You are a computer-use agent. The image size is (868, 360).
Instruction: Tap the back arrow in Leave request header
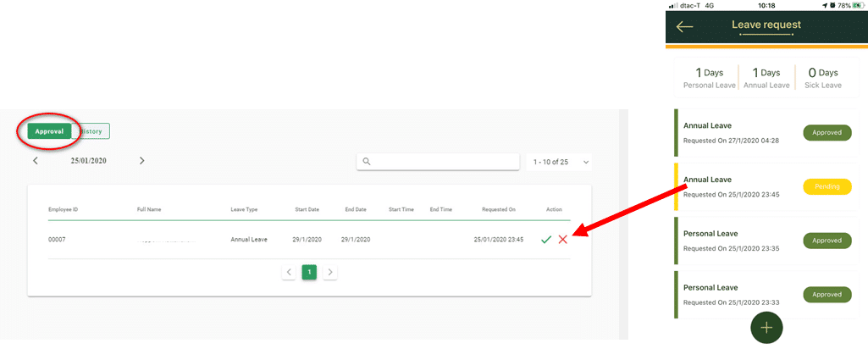[x=684, y=26]
